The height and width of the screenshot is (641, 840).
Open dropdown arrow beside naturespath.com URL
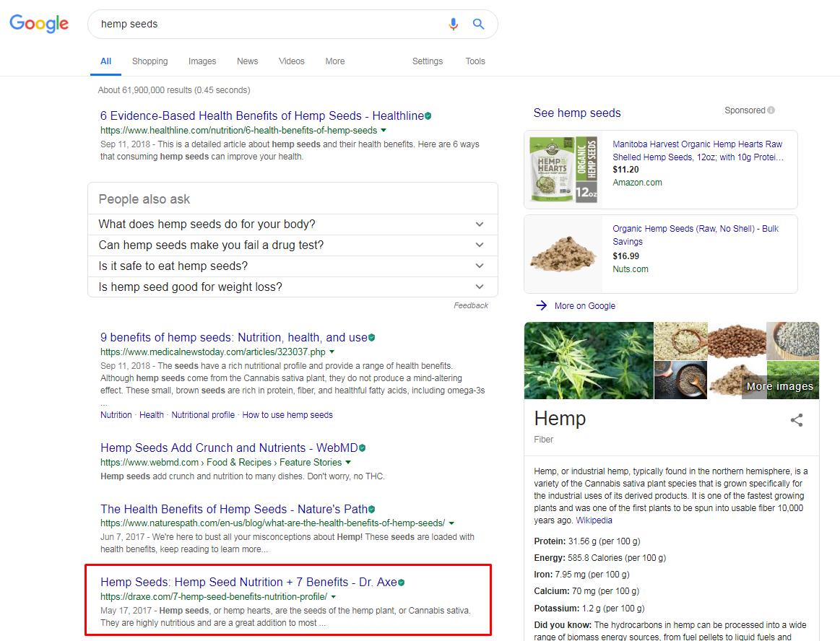pyautogui.click(x=451, y=523)
